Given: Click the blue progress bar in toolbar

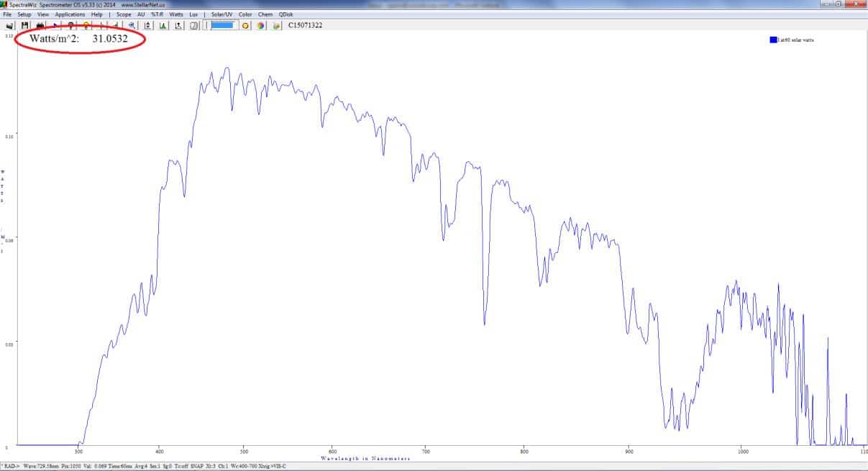Looking at the screenshot, I should point(223,25).
